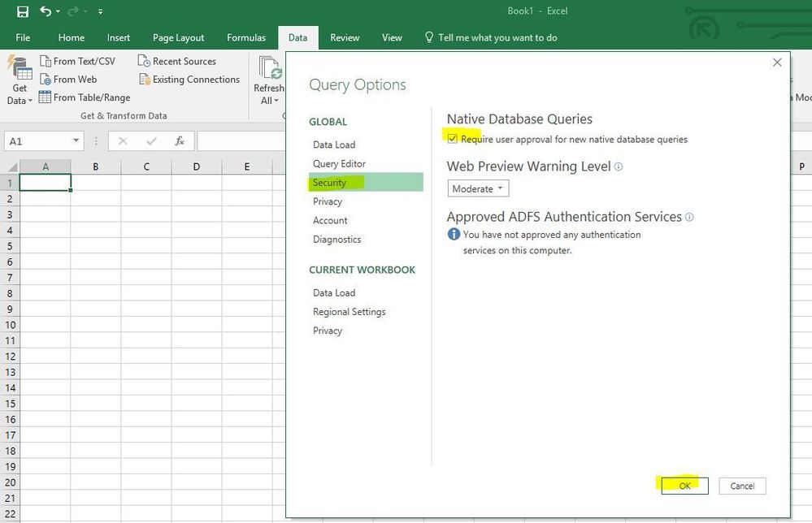Click info icon beside Web Preview Warning Level

619,166
